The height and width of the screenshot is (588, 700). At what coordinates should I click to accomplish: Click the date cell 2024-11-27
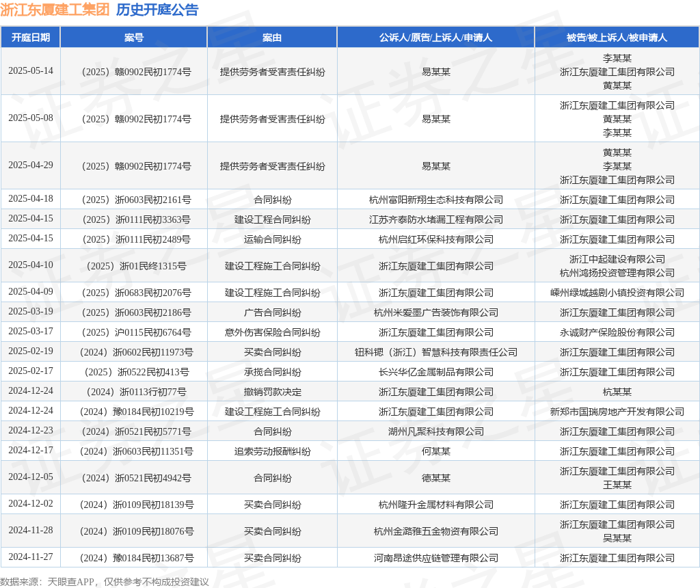click(x=30, y=557)
